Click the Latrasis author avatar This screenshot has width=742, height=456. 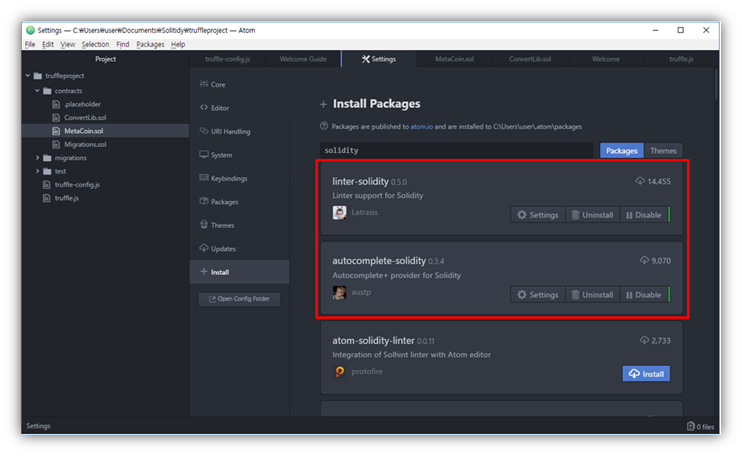coord(339,212)
